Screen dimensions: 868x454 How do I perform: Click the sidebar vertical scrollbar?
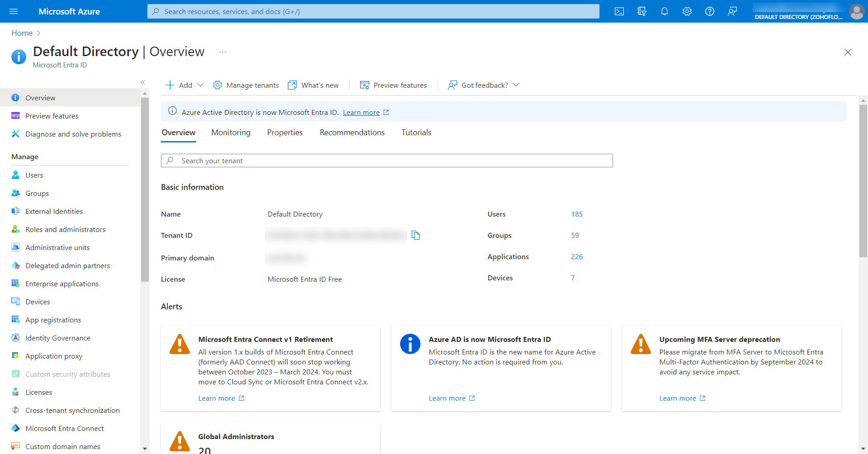click(x=145, y=190)
